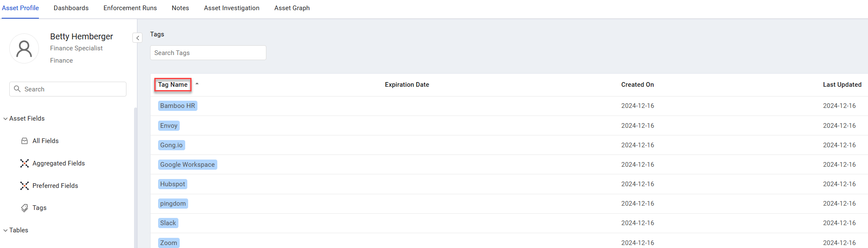Sort by the Created On column header

pyautogui.click(x=638, y=85)
